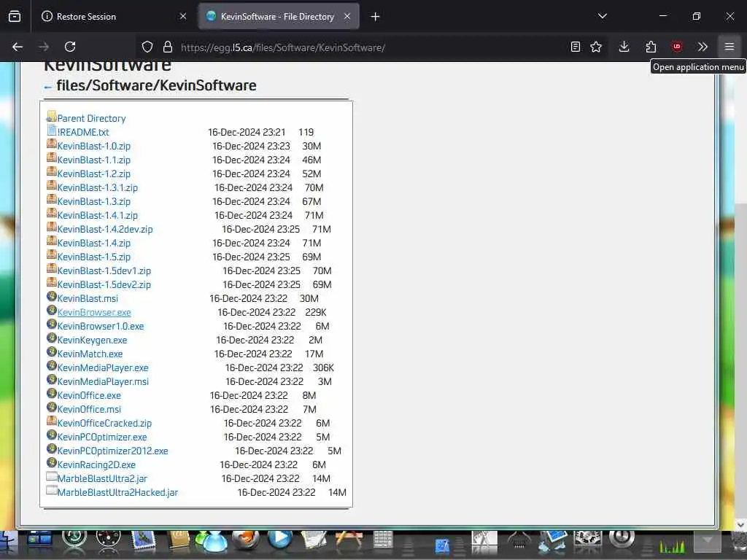Show more tools overflow chevrons
The width and height of the screenshot is (747, 560).
click(x=703, y=47)
